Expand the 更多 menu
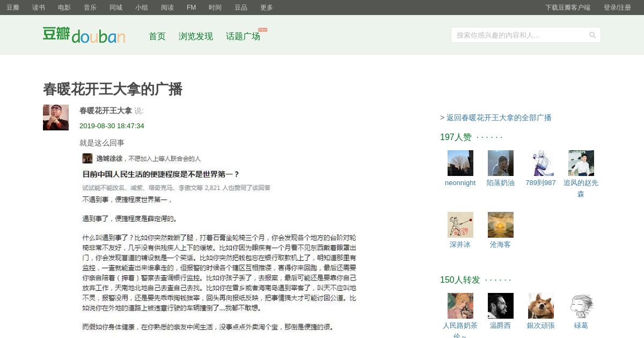Viewport: 644px width, 338px height. click(267, 8)
